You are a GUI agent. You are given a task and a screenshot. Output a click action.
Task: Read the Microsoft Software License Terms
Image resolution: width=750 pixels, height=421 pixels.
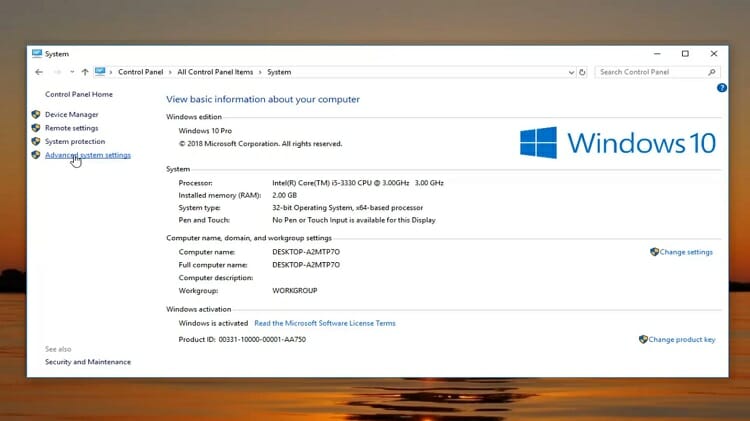325,323
